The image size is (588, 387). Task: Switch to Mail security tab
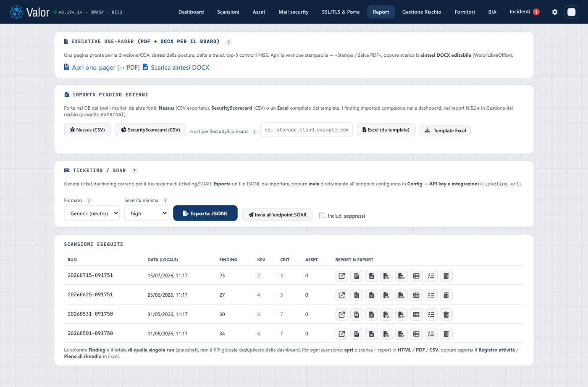(x=294, y=12)
